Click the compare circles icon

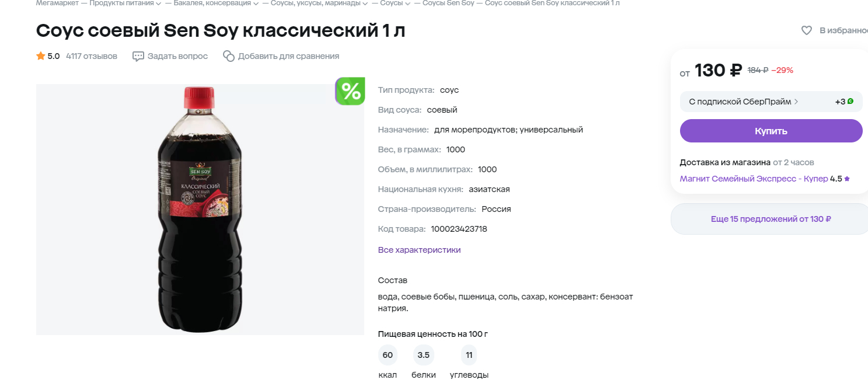tap(229, 56)
